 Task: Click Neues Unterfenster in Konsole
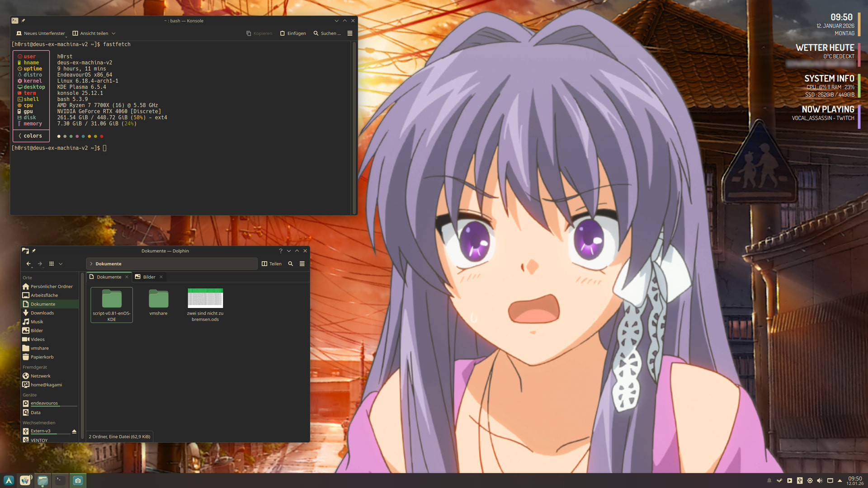click(x=41, y=33)
